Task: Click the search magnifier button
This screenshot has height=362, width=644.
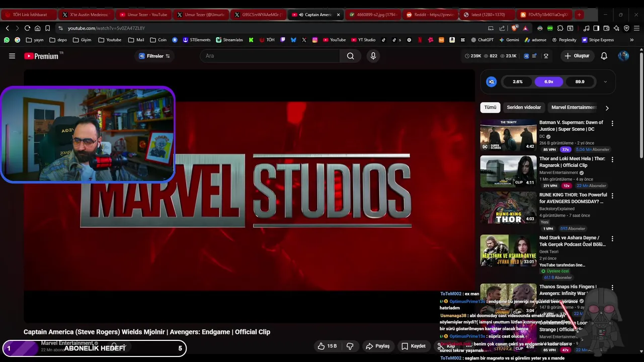Action: click(350, 56)
